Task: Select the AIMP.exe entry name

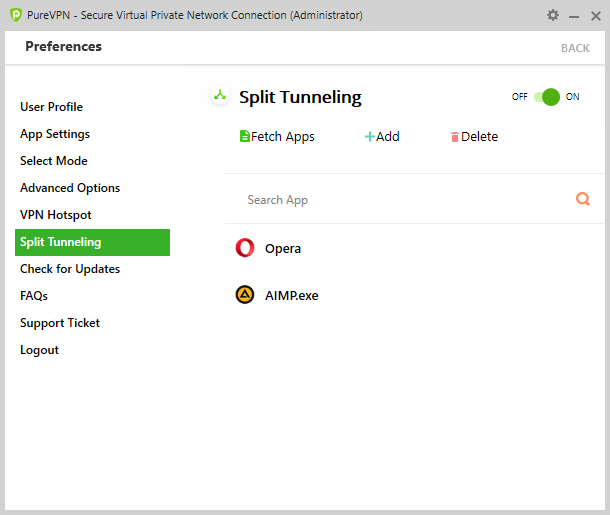Action: point(292,296)
